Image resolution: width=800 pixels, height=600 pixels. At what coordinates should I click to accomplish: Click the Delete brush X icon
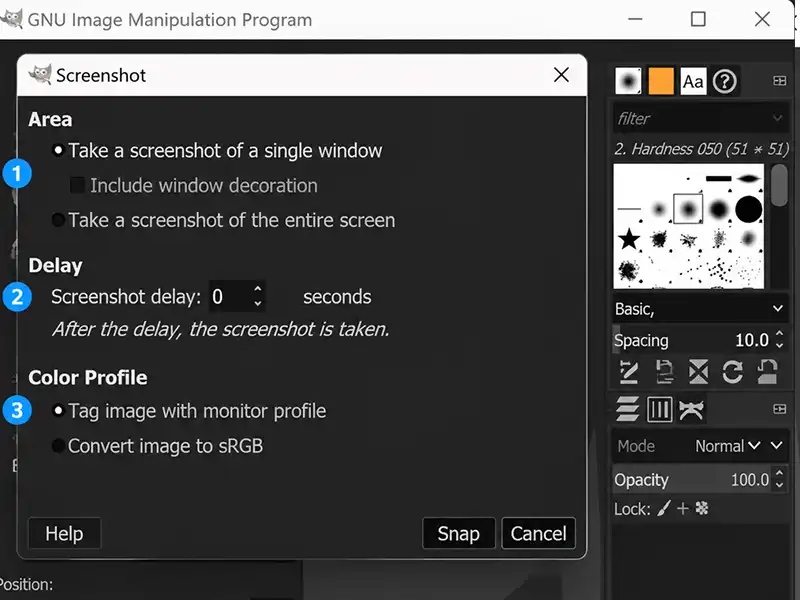point(698,371)
